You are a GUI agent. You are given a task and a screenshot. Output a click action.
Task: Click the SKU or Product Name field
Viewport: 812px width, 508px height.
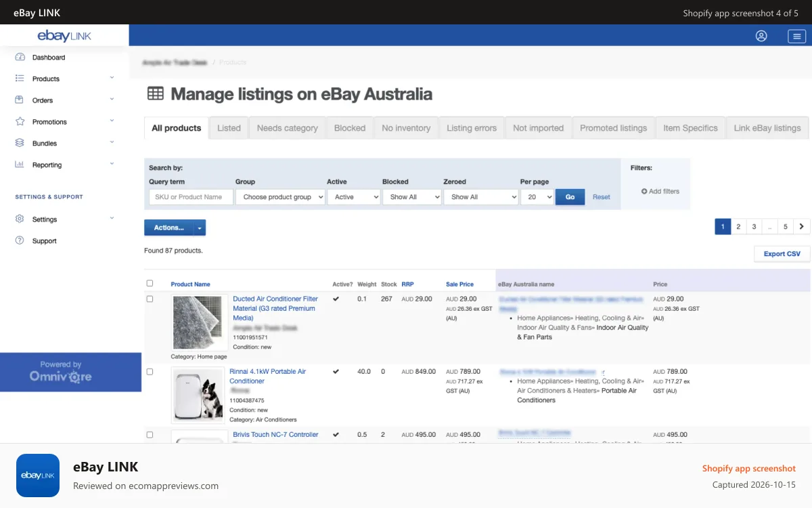pyautogui.click(x=191, y=197)
